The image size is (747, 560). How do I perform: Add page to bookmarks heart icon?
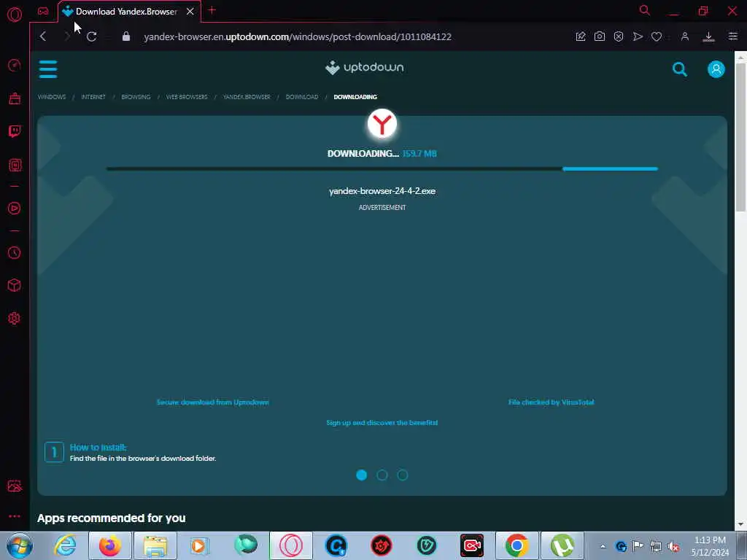coord(657,36)
